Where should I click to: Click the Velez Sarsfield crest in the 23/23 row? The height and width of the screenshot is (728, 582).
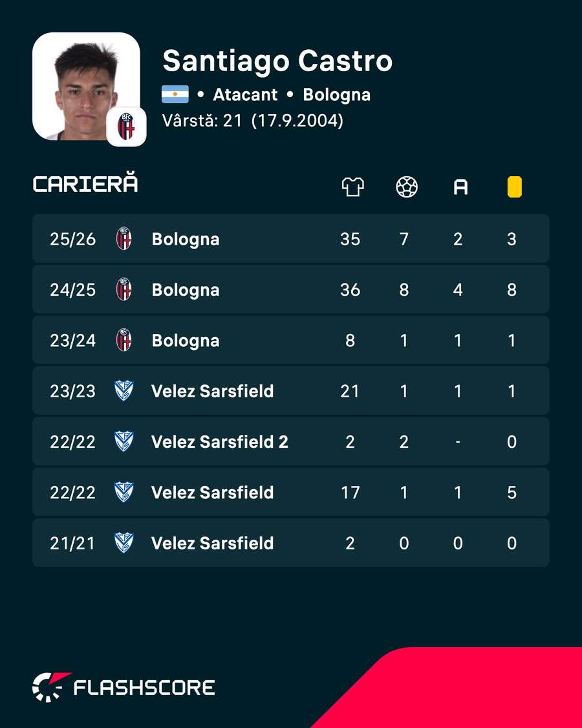(124, 391)
